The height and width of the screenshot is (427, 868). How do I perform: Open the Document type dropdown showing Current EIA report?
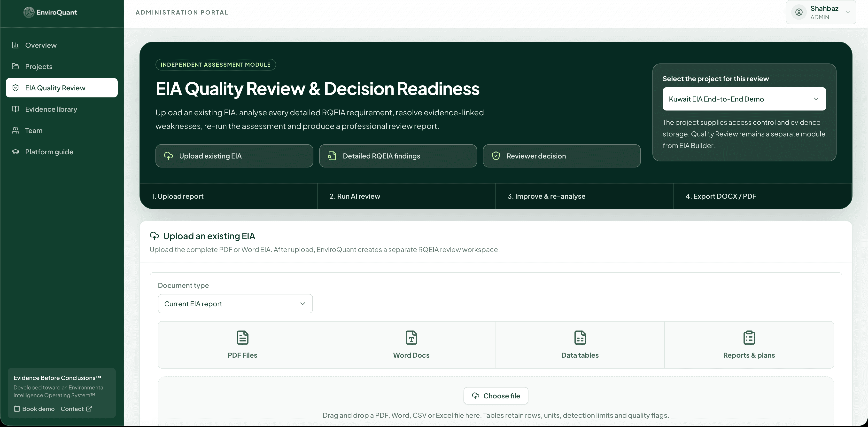pyautogui.click(x=235, y=304)
